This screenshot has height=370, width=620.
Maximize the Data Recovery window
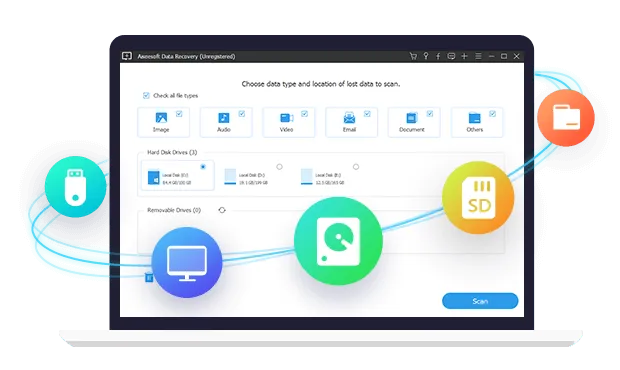point(504,57)
